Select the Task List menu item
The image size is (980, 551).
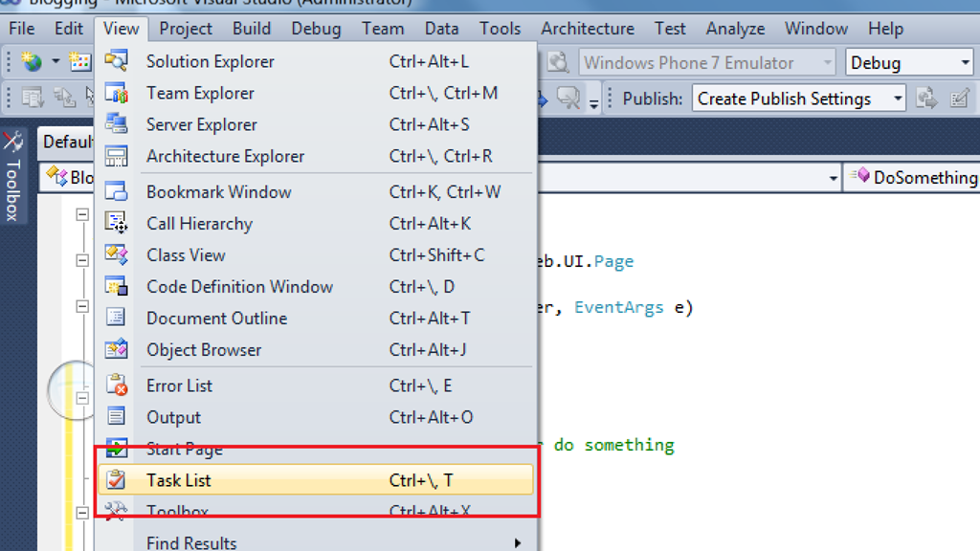point(316,480)
